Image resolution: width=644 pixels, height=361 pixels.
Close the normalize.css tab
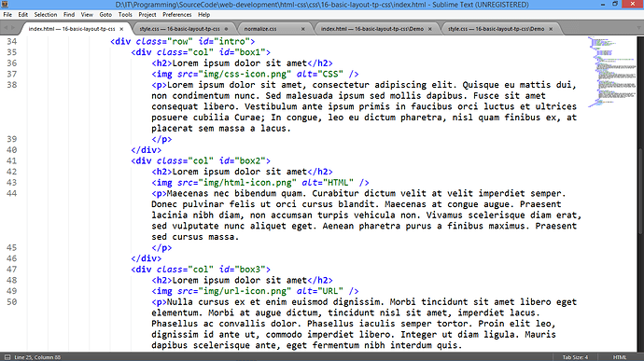coord(303,29)
